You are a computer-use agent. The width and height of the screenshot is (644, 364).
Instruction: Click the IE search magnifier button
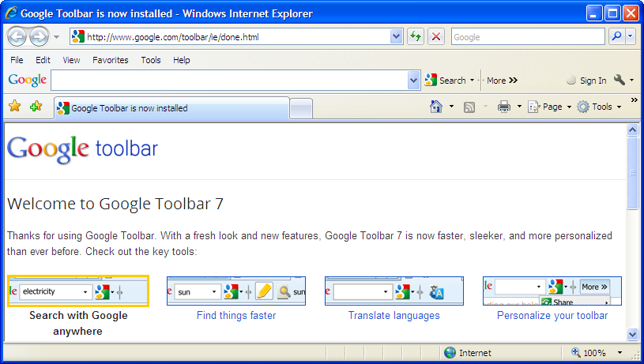(616, 36)
